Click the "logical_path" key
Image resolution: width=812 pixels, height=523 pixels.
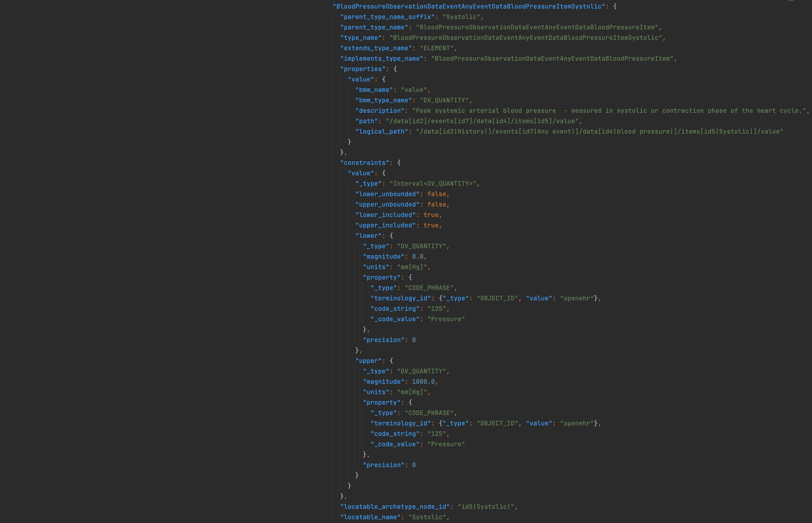(382, 131)
